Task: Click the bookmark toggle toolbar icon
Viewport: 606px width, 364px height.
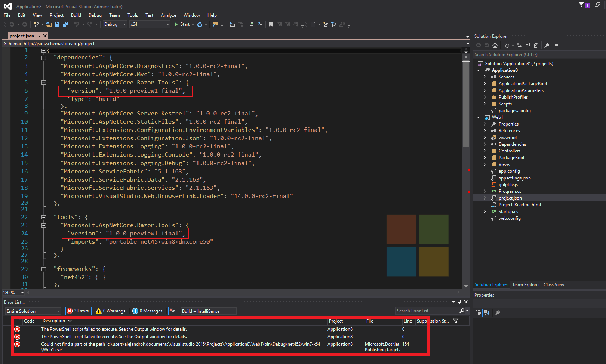Action: 271,24
